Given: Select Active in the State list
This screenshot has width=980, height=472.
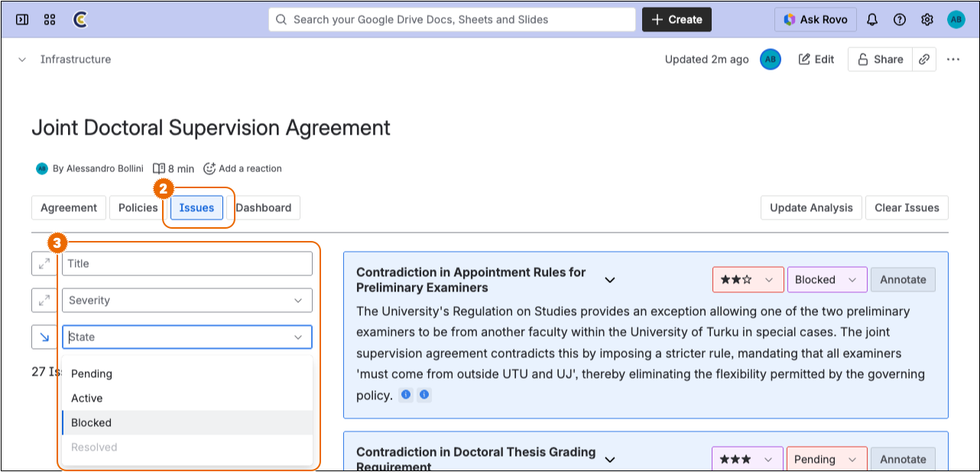Looking at the screenshot, I should click(87, 399).
